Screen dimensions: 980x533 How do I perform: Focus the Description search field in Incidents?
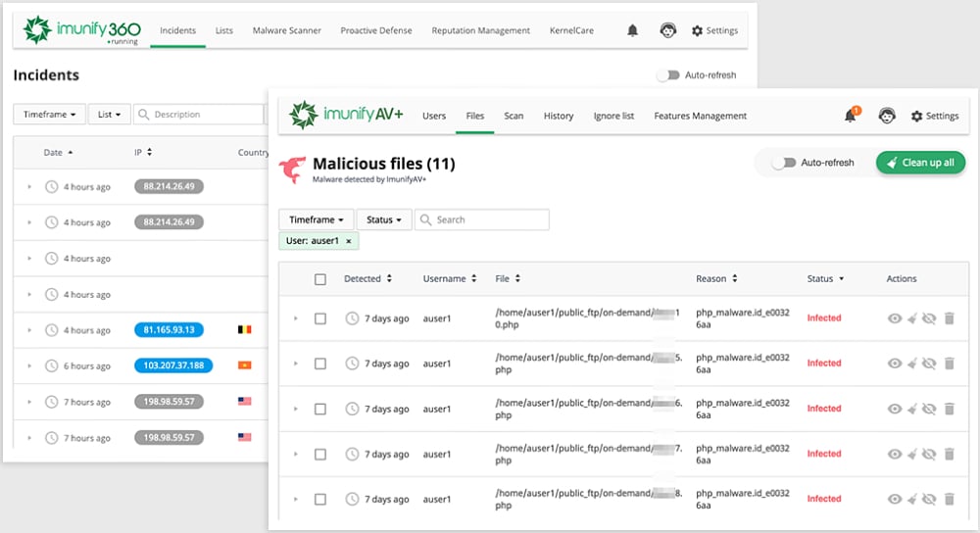(198, 115)
